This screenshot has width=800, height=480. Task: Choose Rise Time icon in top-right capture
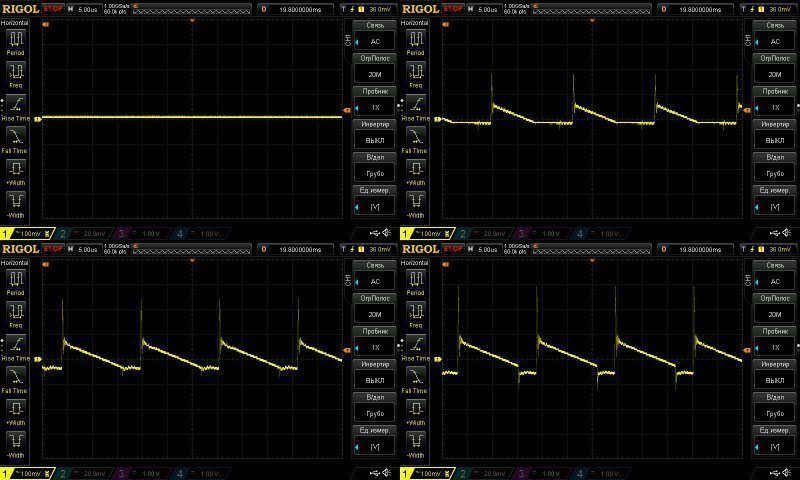tap(416, 105)
